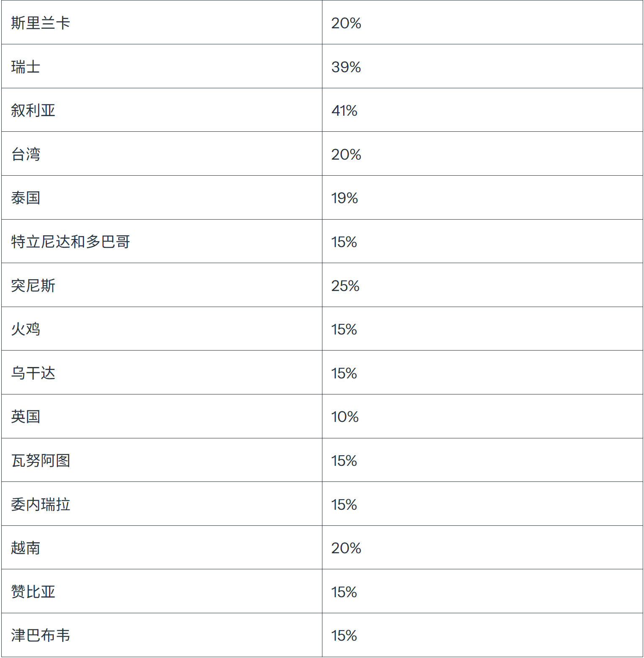Click the 乌干达 country cell

click(x=33, y=373)
